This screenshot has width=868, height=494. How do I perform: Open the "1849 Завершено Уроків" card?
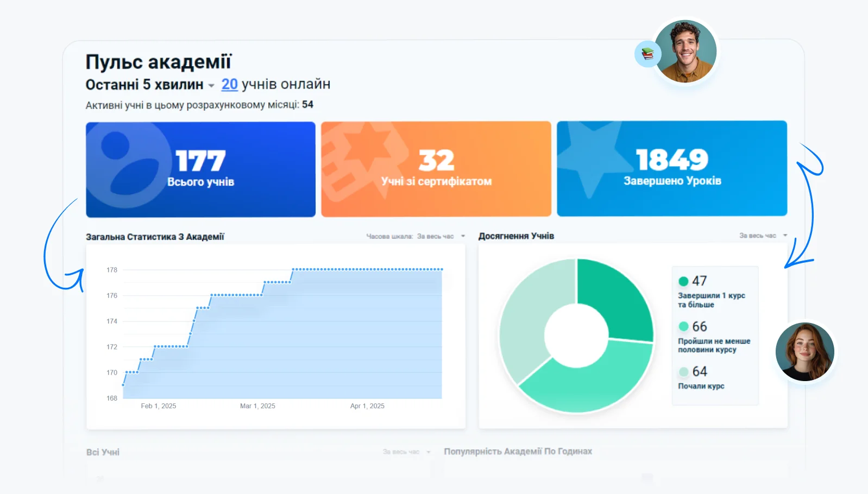[x=671, y=169]
